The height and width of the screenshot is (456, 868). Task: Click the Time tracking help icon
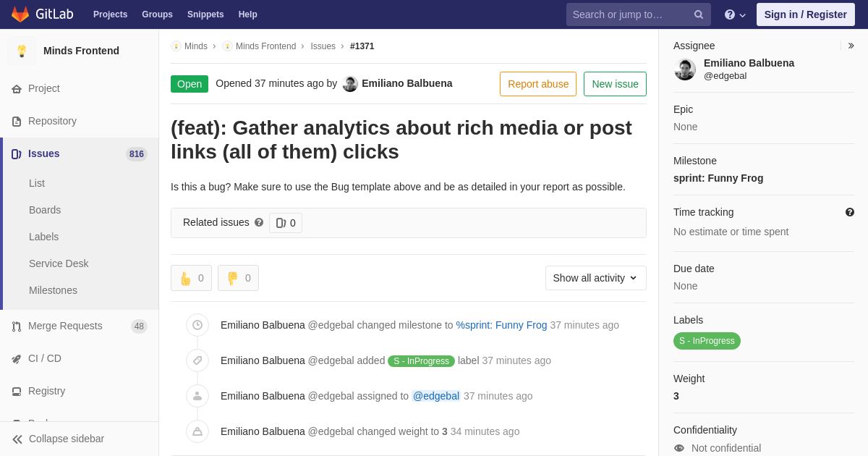pyautogui.click(x=850, y=212)
